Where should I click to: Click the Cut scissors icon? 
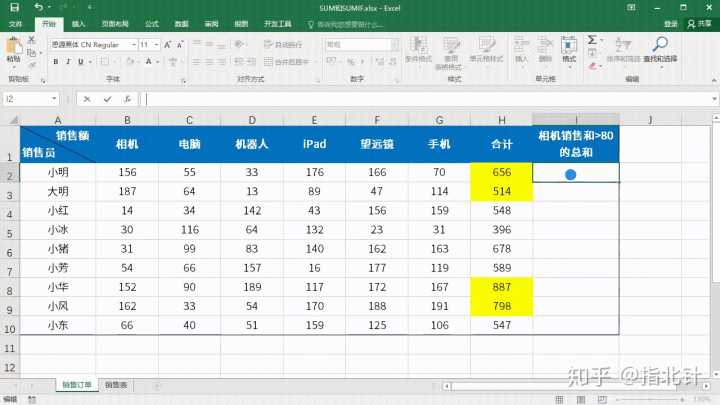tap(32, 40)
